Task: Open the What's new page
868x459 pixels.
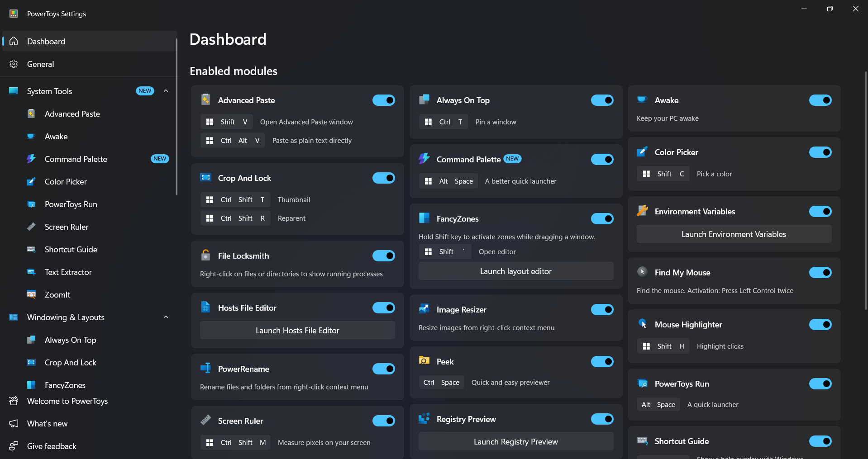Action: point(47,424)
